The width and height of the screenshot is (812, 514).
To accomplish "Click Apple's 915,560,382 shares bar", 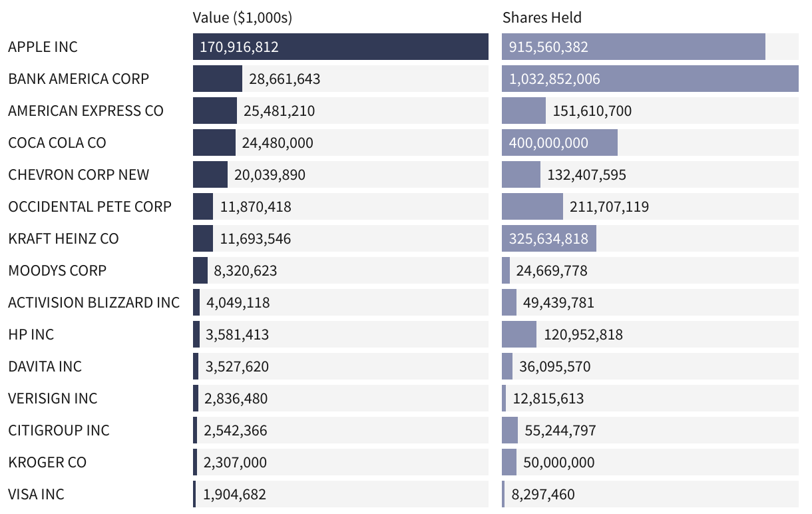I will (x=634, y=47).
